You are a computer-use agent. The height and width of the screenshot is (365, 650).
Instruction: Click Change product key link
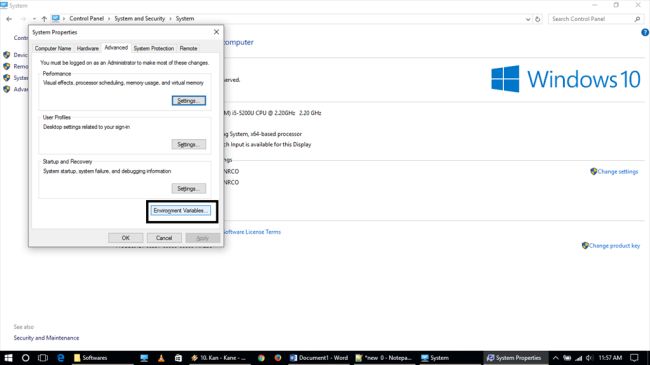pos(614,246)
